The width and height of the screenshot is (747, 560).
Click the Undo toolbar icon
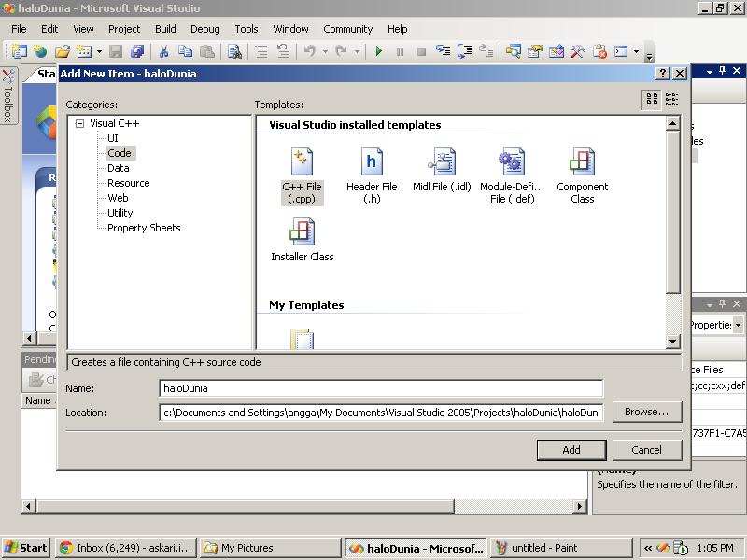310,51
